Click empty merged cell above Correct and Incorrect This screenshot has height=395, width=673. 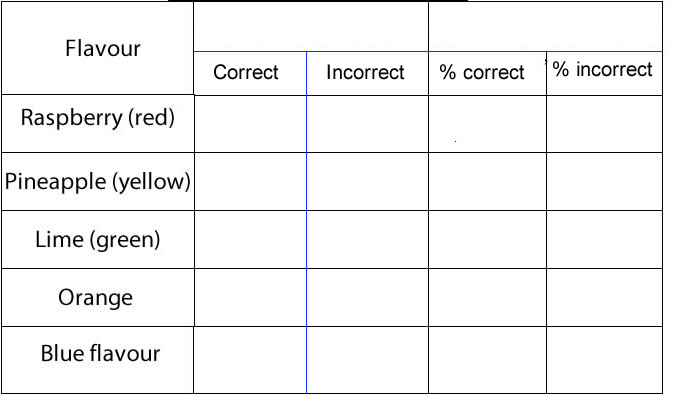coord(311,27)
